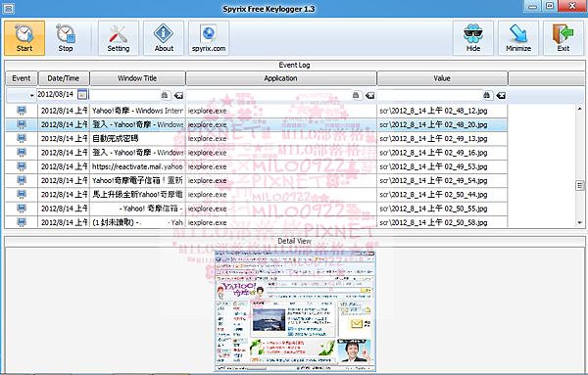Visit spyrix.com via toolbar button
588x375 pixels.
coord(209,38)
